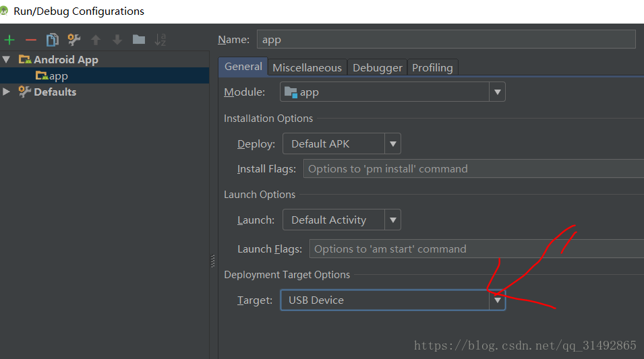644x359 pixels.
Task: Click the Android Studio window icon
Action: [4, 11]
